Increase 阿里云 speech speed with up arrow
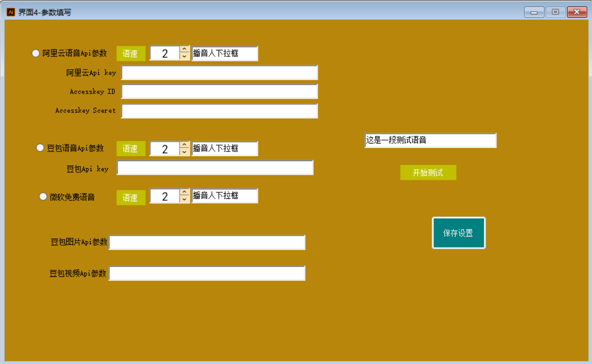The width and height of the screenshot is (592, 364). point(184,50)
